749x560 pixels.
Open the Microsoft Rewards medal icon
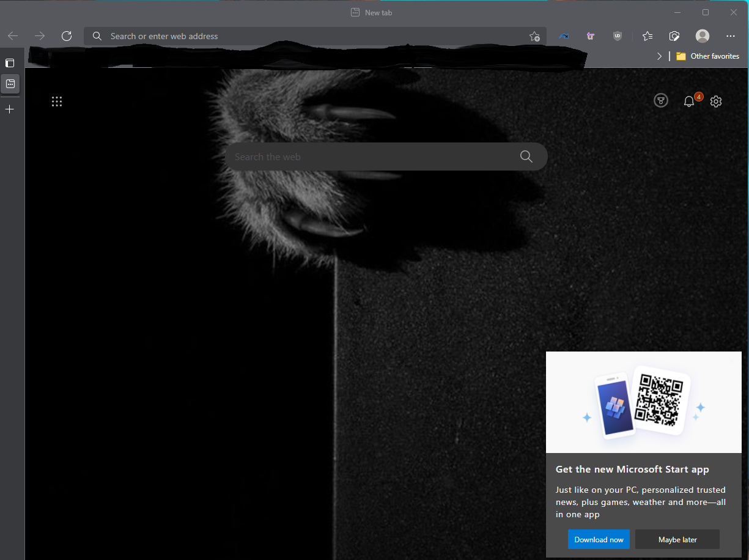[x=661, y=101]
